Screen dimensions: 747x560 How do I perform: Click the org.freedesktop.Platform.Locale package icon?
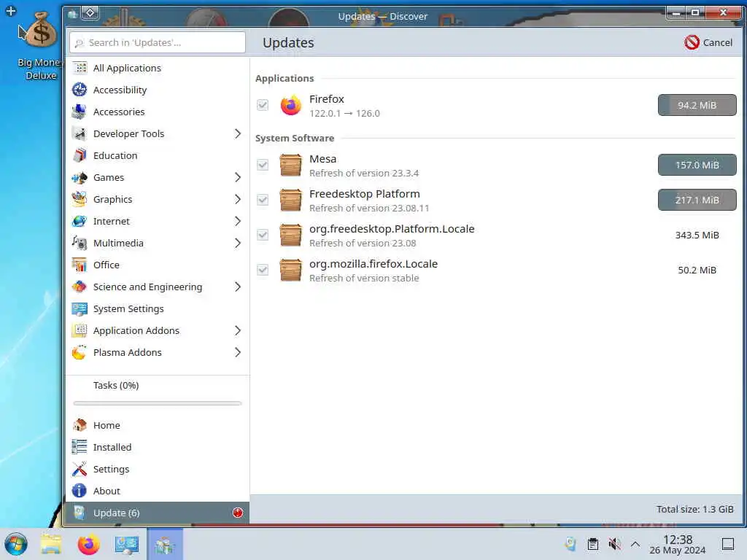click(290, 236)
